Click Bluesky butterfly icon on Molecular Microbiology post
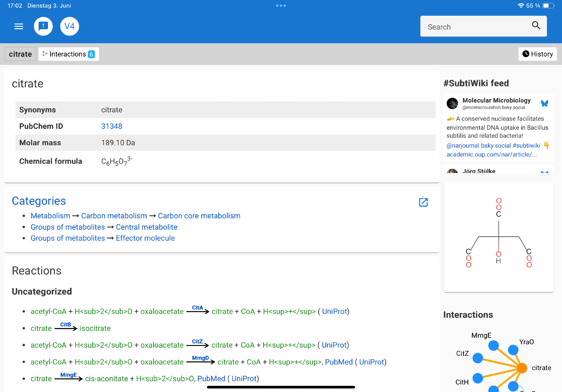The width and height of the screenshot is (562, 392). (544, 103)
